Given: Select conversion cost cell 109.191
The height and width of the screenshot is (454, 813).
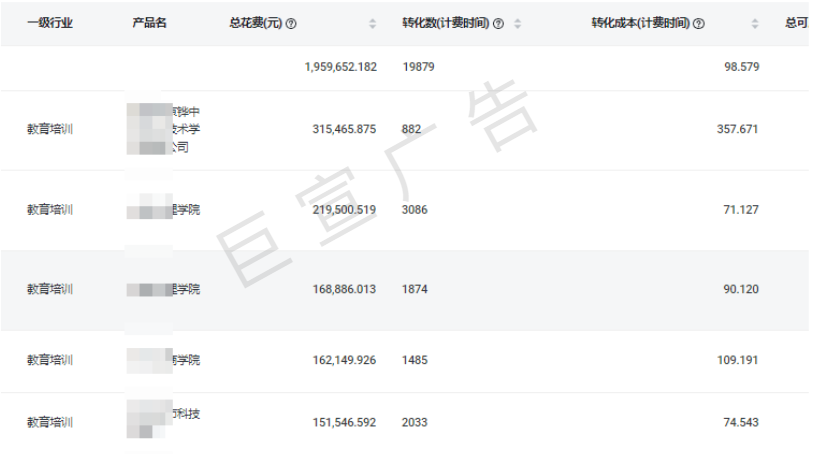Looking at the screenshot, I should [737, 360].
